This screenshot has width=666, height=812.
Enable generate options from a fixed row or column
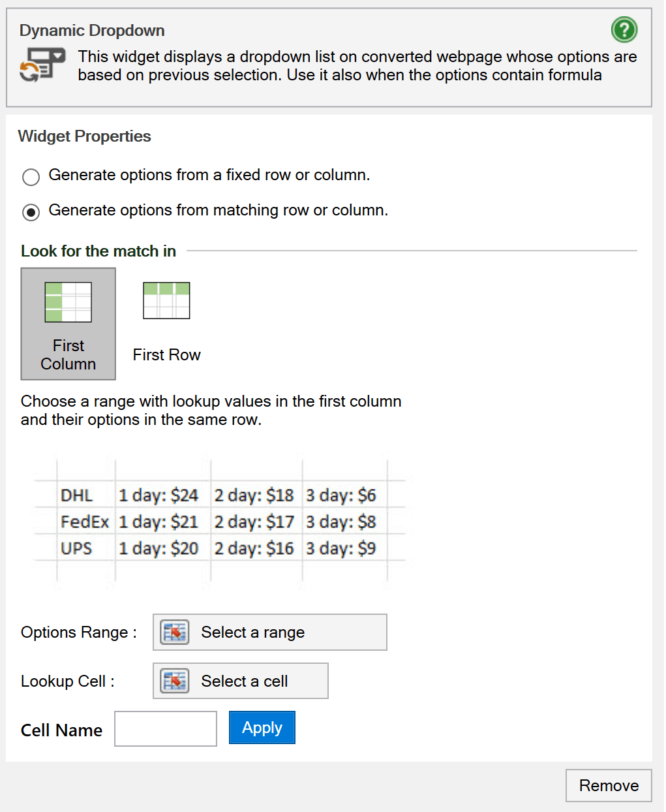click(31, 177)
